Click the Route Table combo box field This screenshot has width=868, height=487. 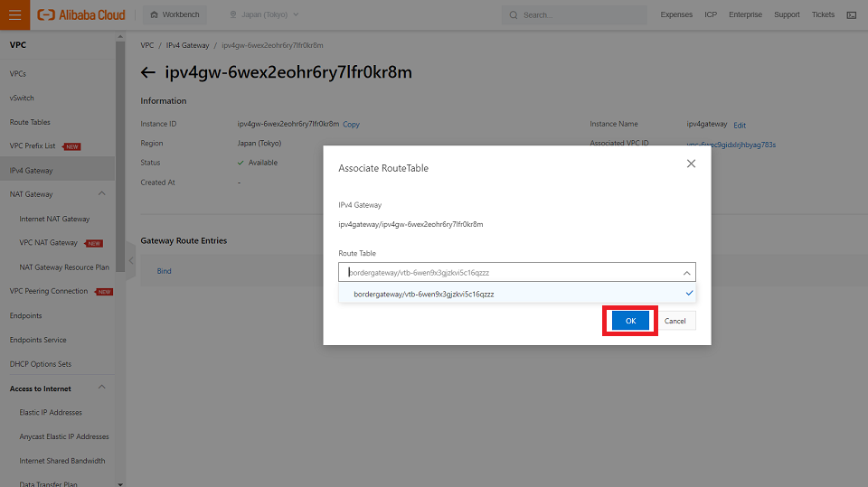(x=516, y=272)
